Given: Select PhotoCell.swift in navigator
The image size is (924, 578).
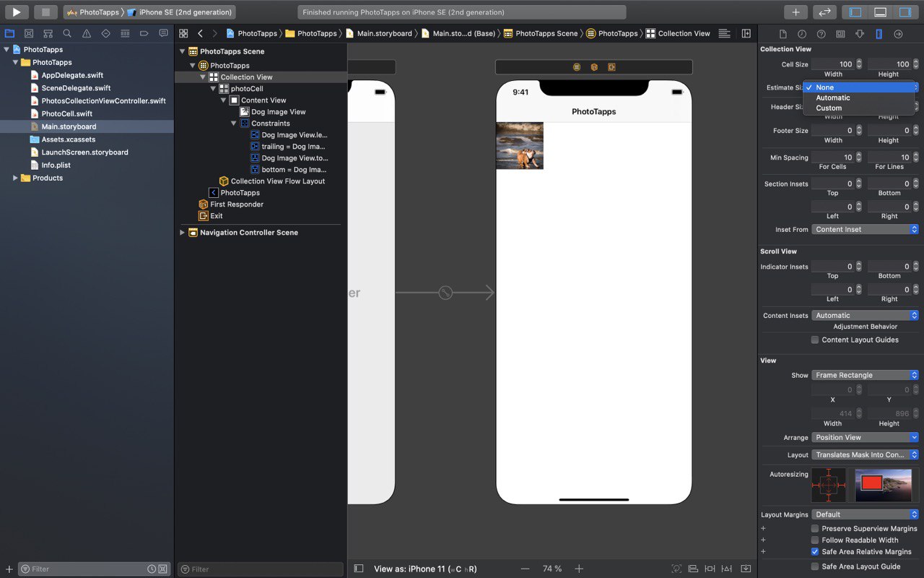Looking at the screenshot, I should pyautogui.click(x=67, y=113).
